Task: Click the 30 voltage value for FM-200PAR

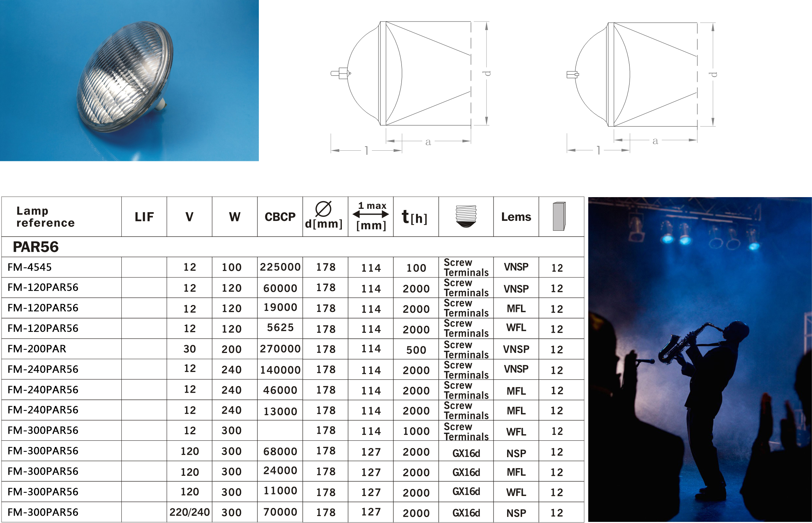Action: pos(190,349)
